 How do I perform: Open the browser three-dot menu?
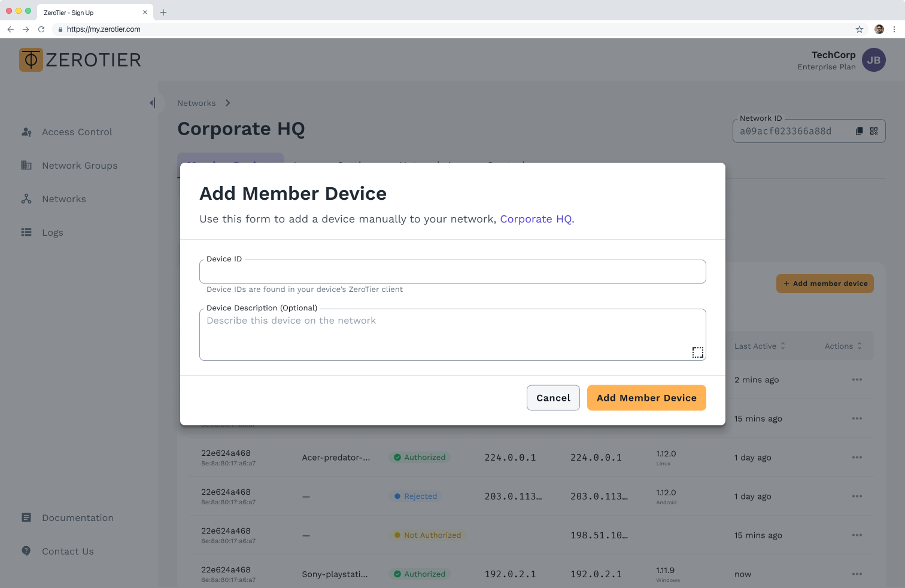tap(894, 29)
